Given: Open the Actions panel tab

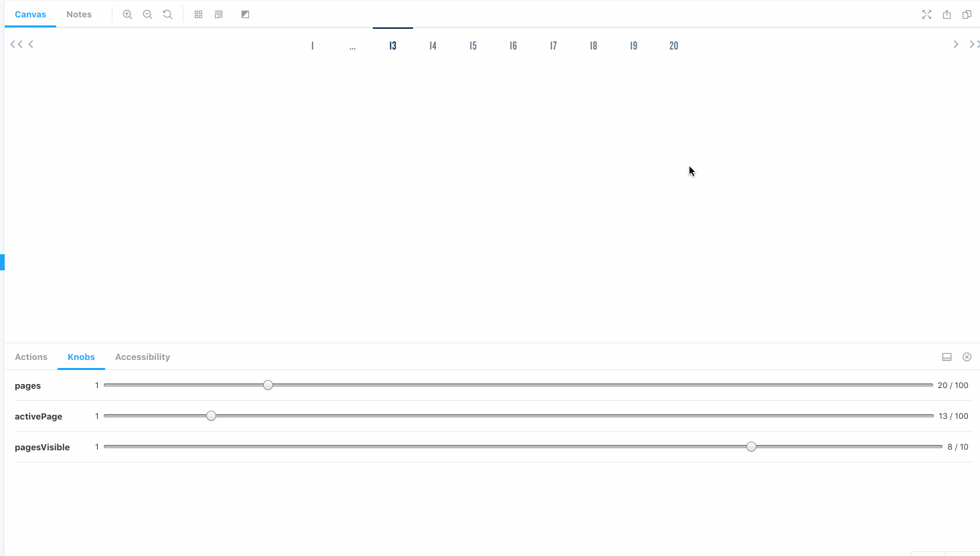Looking at the screenshot, I should click(31, 357).
